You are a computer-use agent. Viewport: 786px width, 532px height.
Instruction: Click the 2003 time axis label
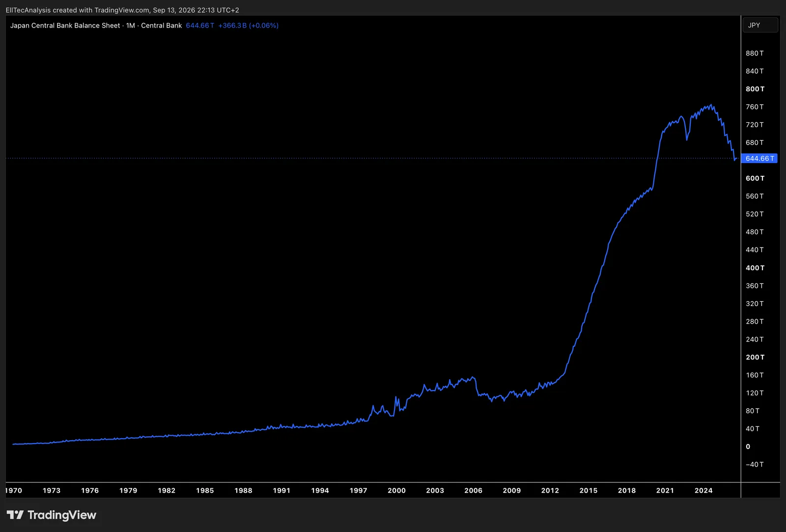coord(435,490)
